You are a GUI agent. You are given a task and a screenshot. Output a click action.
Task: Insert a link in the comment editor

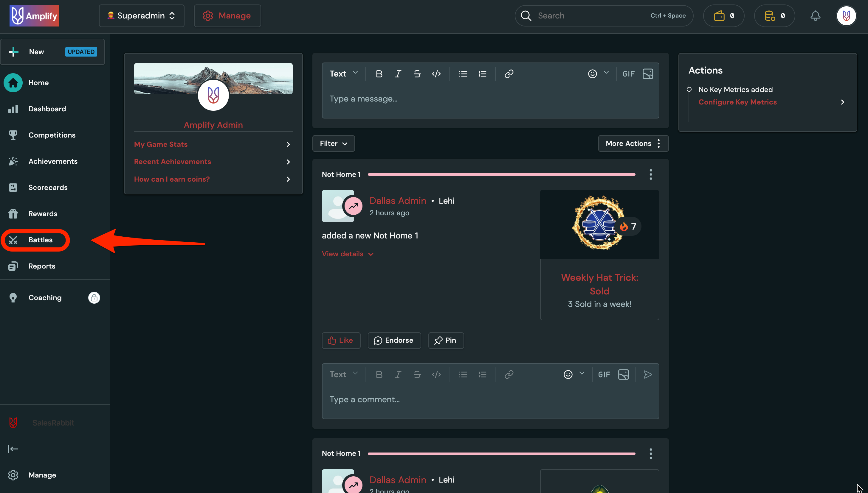pos(509,374)
